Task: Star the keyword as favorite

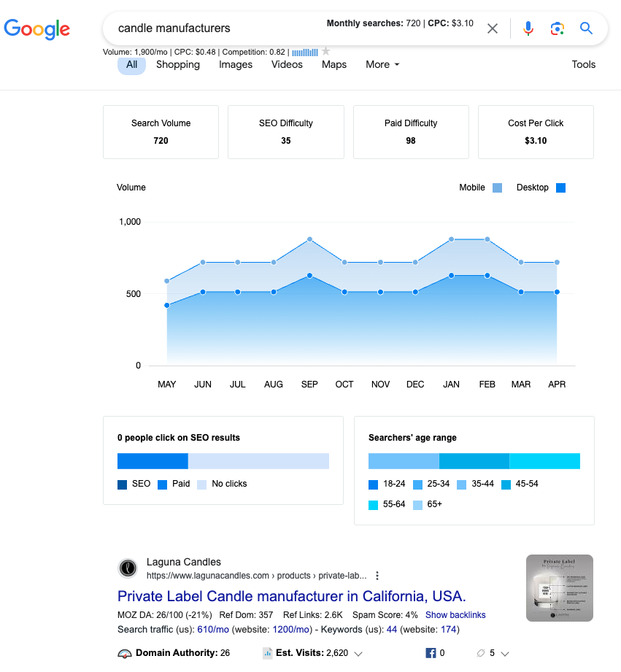Action: pyautogui.click(x=325, y=52)
